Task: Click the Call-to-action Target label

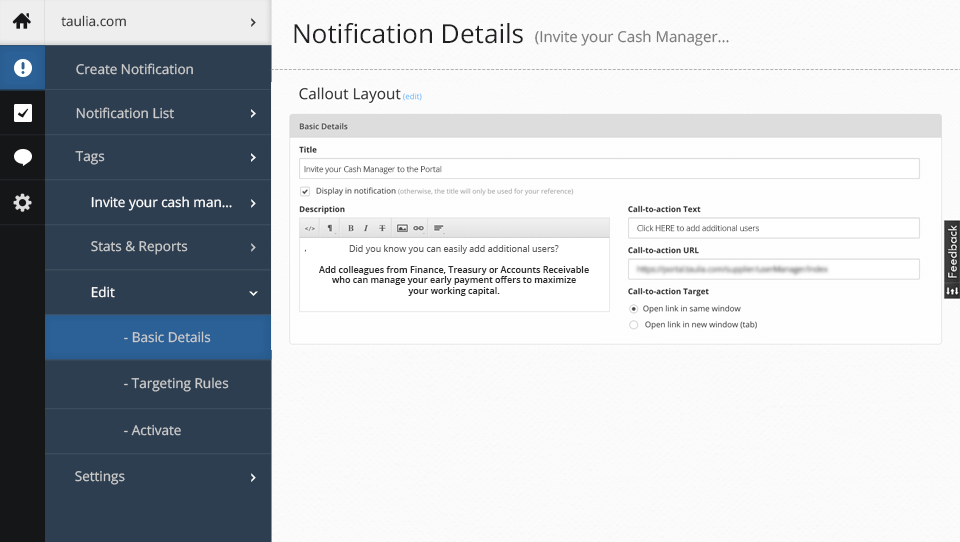Action: [x=668, y=292]
